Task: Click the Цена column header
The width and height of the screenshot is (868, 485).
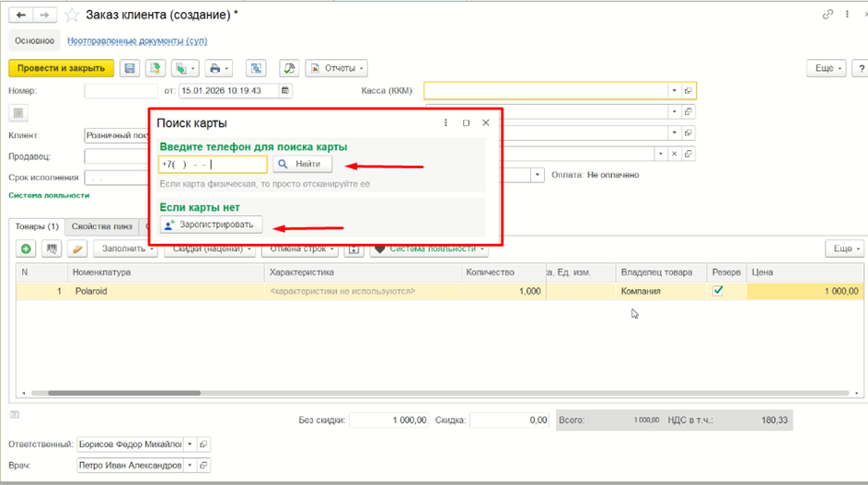Action: 805,272
